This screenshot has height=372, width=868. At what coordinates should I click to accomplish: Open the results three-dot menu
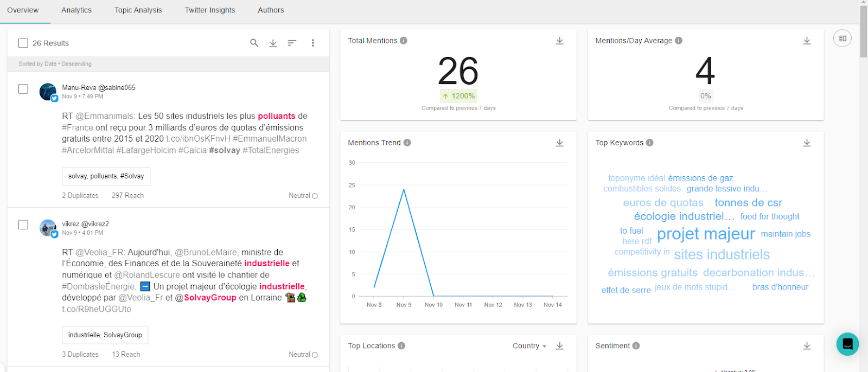(312, 43)
